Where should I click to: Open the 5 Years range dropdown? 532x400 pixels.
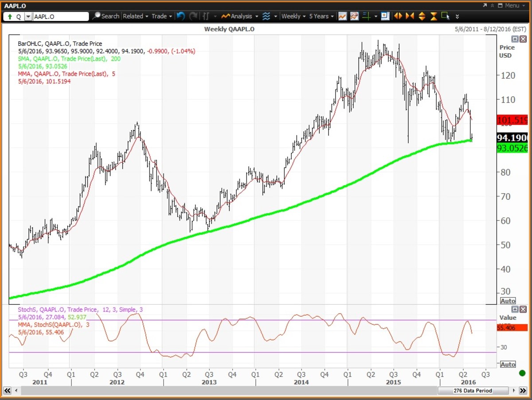pyautogui.click(x=321, y=16)
